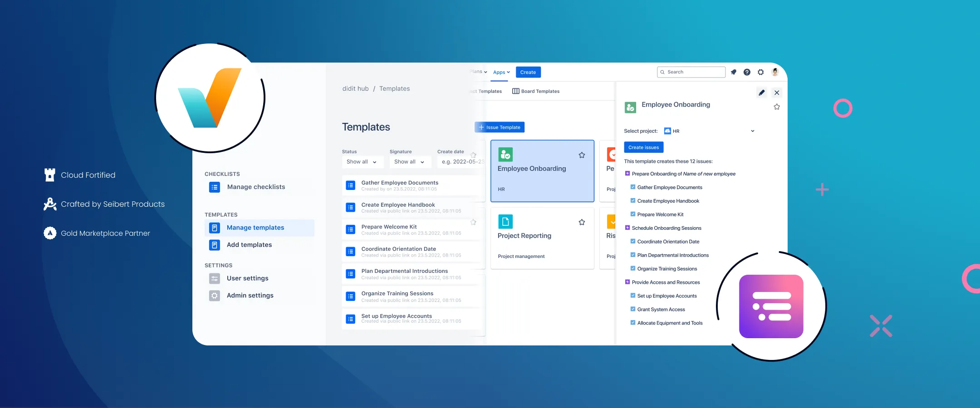Open the Apps dropdown menu

pos(501,72)
